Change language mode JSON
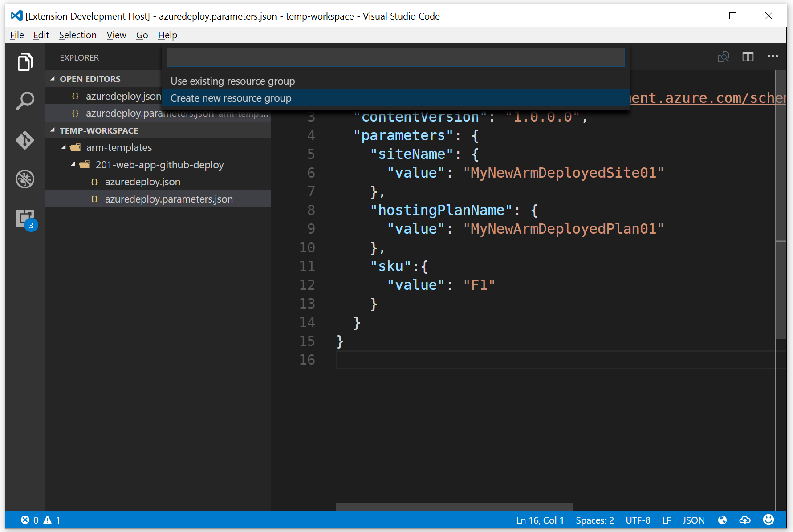The image size is (793, 532). coord(694,520)
